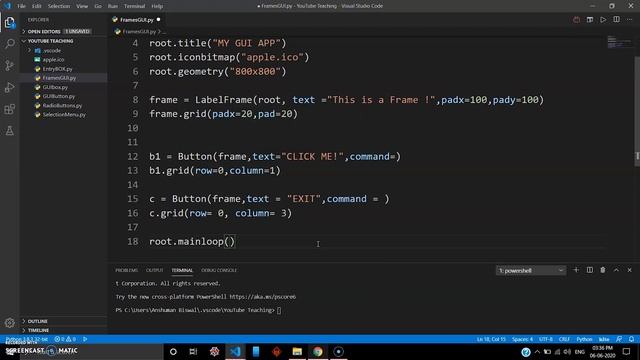
Task: Open GUIButton.py in the explorer
Action: [x=59, y=96]
